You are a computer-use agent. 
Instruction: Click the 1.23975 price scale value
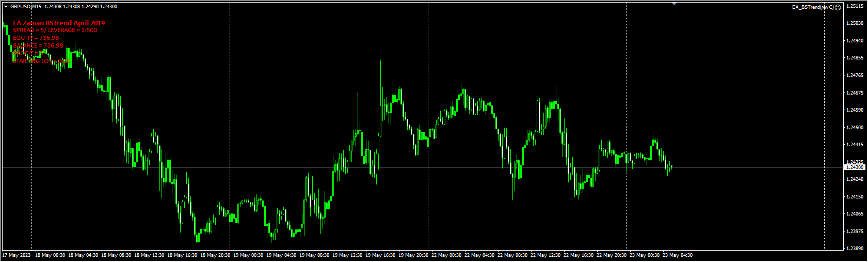(x=856, y=232)
